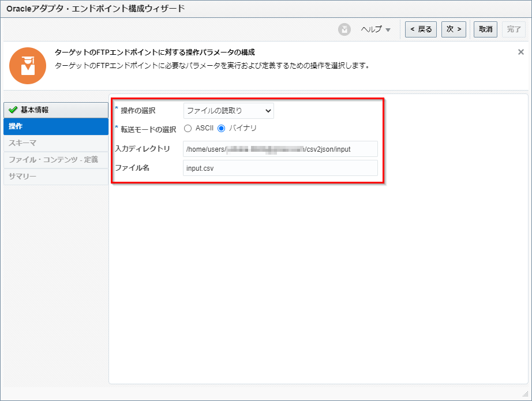Dismiss the banner with the X icon
The height and width of the screenshot is (401, 532).
(520, 52)
